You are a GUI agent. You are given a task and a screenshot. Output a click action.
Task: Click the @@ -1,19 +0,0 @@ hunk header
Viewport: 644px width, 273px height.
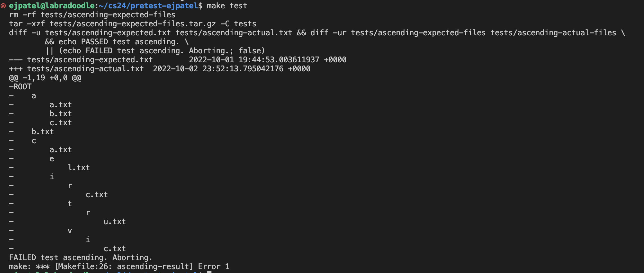click(45, 78)
